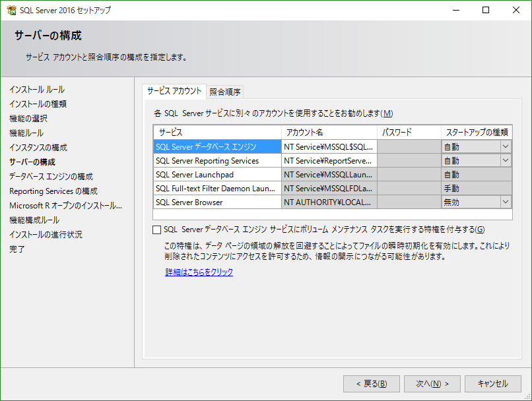Switch to the 照合順序 tab
This screenshot has height=401, width=532.
point(225,92)
